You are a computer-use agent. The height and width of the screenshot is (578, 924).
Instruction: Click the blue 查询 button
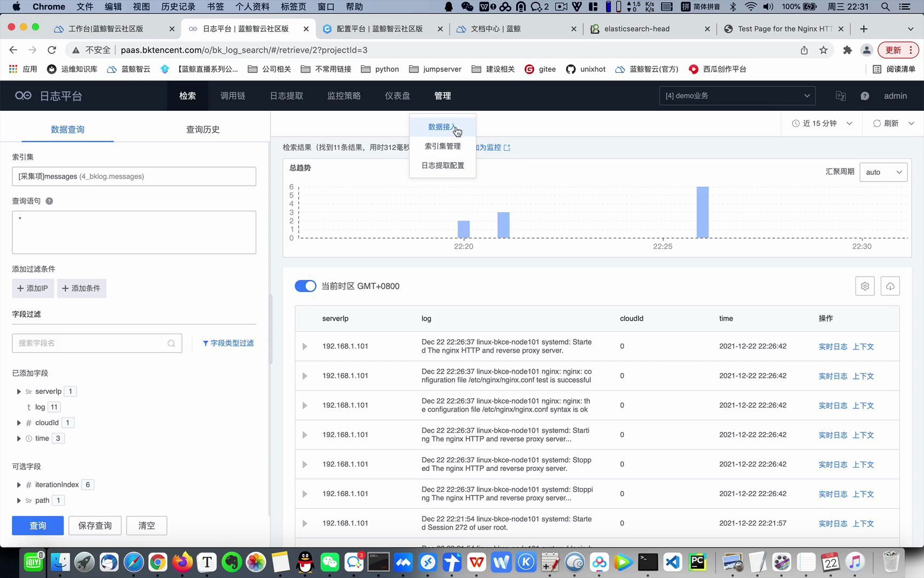pos(37,526)
